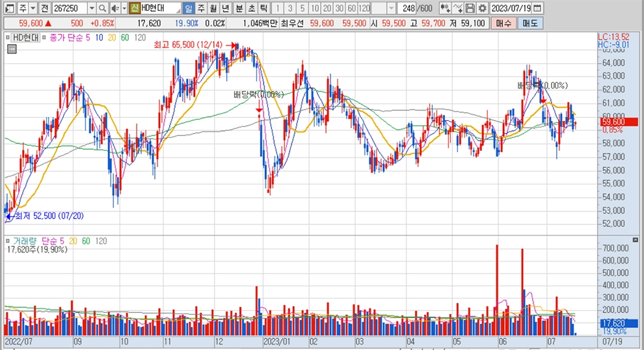Click the 매수 buy button
The image size is (644, 350).
pos(503,23)
